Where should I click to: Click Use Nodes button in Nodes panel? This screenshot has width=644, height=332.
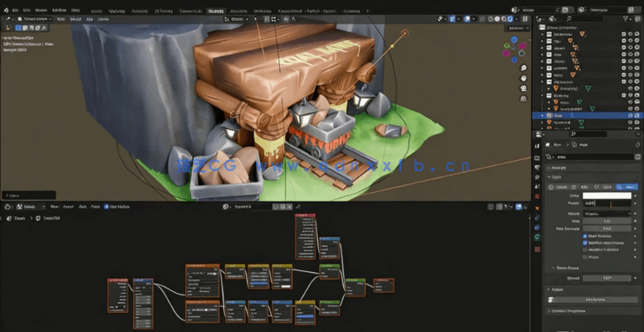pyautogui.click(x=594, y=300)
